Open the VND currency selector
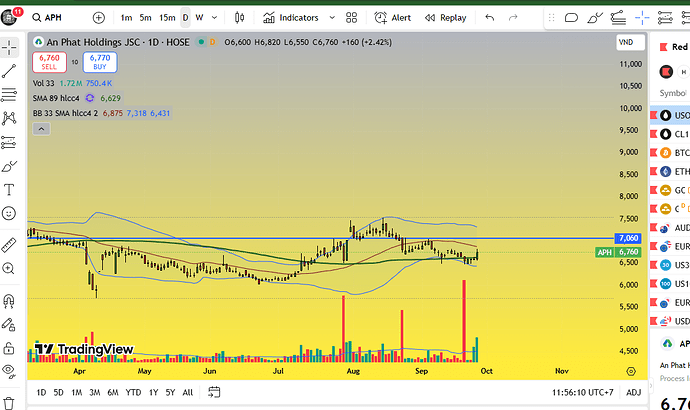 tap(630, 42)
